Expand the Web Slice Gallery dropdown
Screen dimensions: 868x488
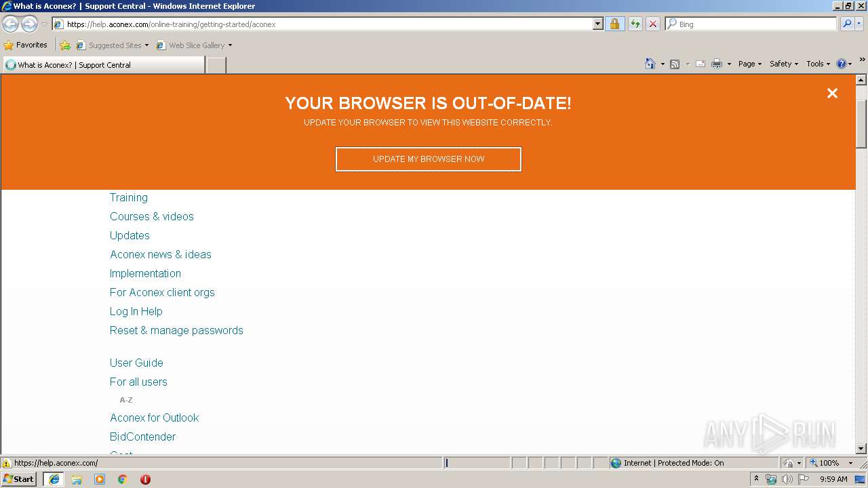coord(230,45)
